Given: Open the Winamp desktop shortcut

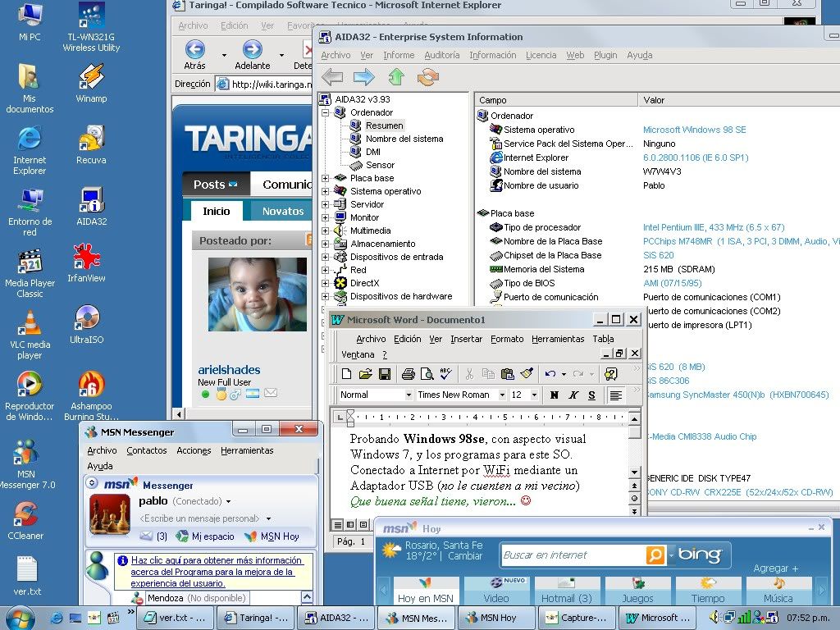Looking at the screenshot, I should [91, 83].
